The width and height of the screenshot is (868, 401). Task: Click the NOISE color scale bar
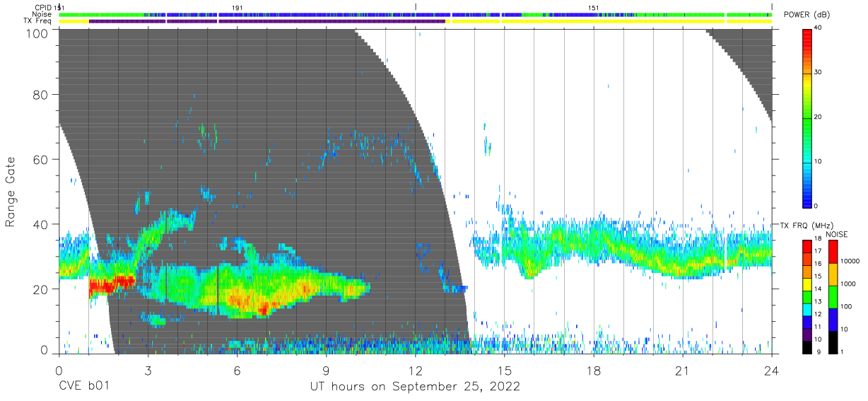tap(833, 297)
